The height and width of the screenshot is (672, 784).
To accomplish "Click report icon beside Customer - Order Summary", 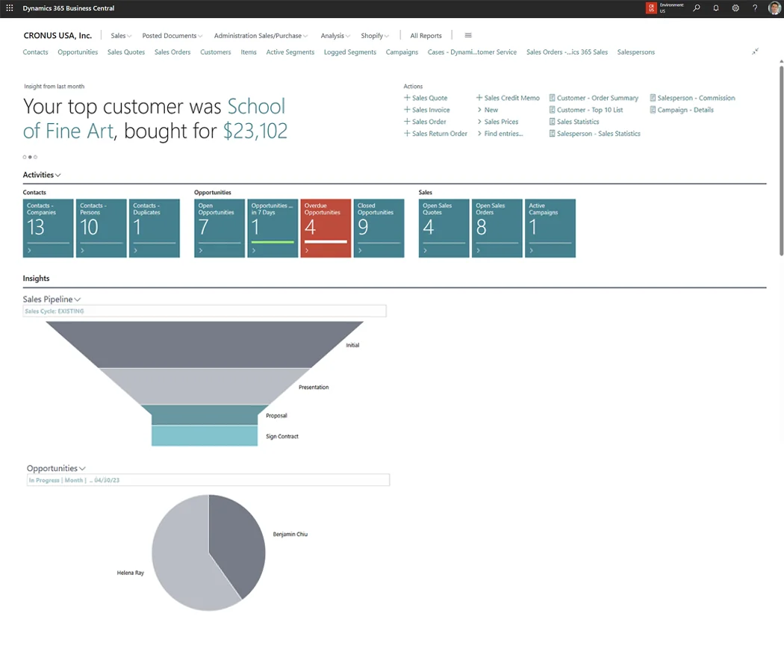I will point(552,98).
